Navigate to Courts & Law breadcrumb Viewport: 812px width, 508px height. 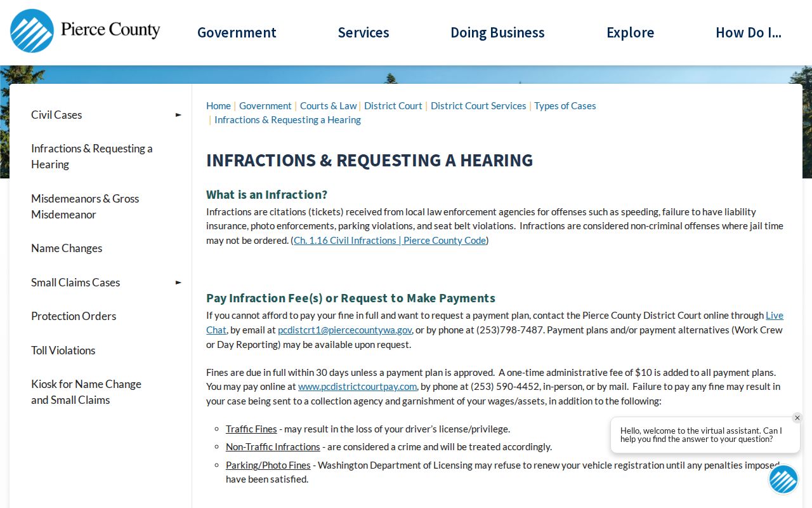pos(328,106)
